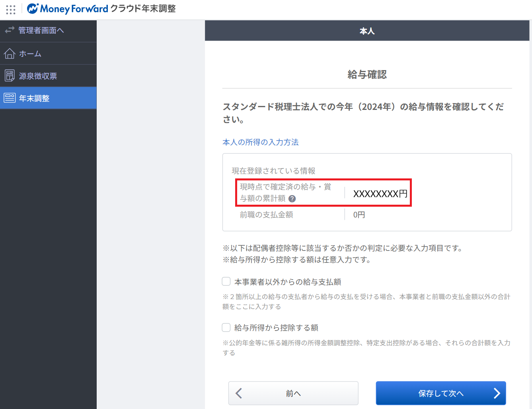Select the ホーム house icon in sidebar
The image size is (532, 409).
10,53
